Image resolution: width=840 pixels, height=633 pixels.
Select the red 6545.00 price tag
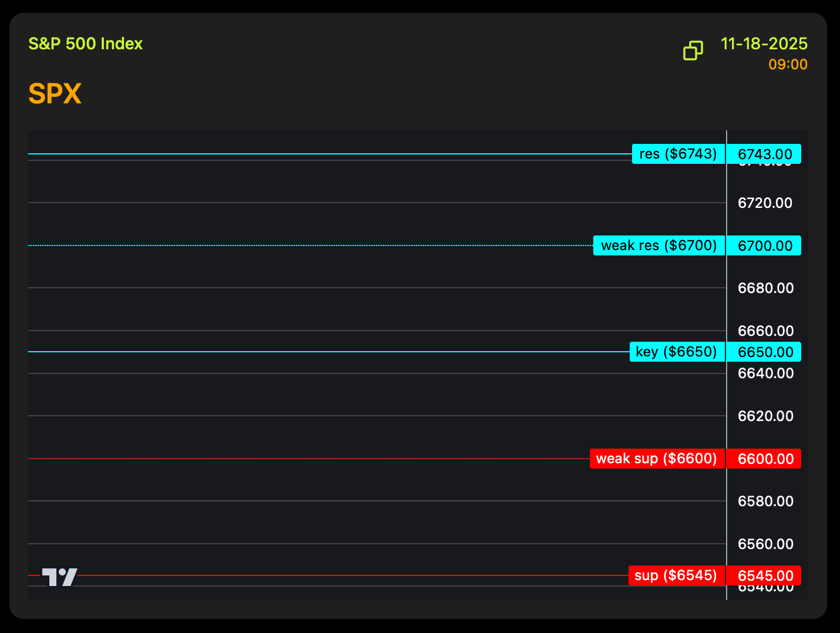pyautogui.click(x=764, y=575)
